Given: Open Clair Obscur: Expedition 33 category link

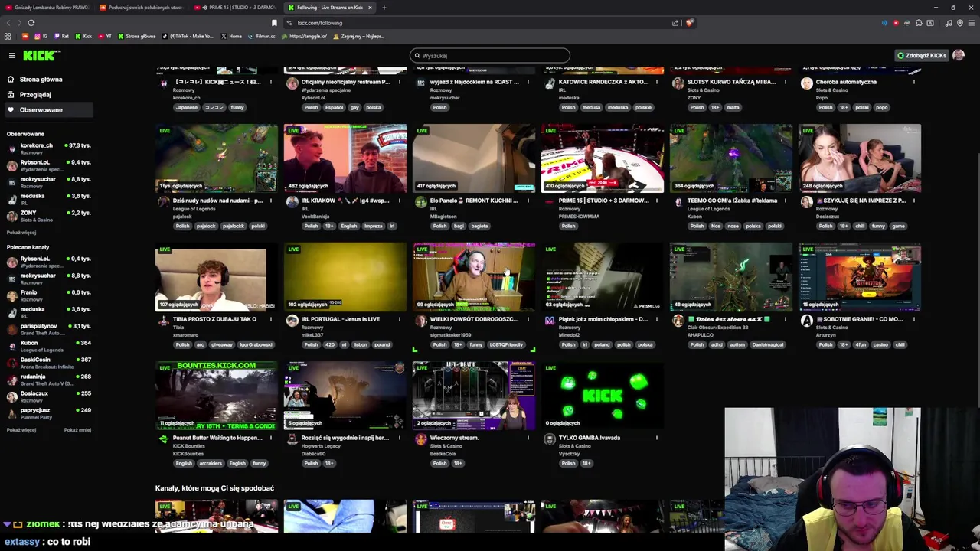Looking at the screenshot, I should (x=717, y=328).
